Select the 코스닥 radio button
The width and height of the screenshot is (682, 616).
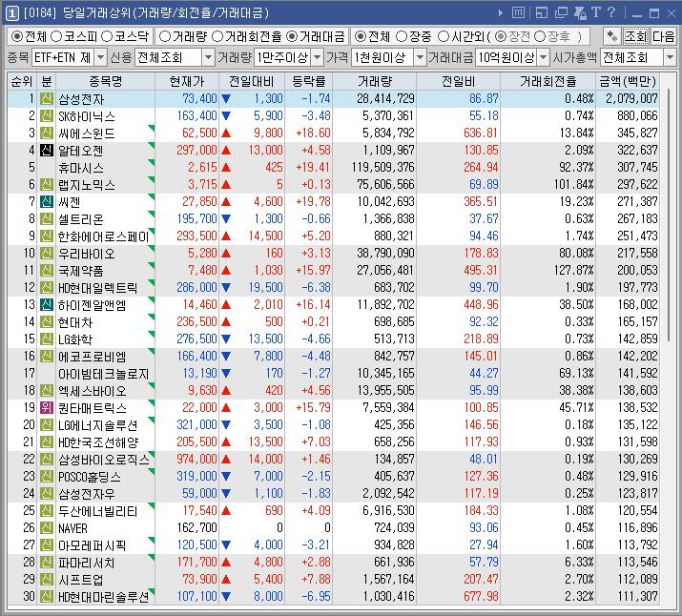pyautogui.click(x=107, y=36)
